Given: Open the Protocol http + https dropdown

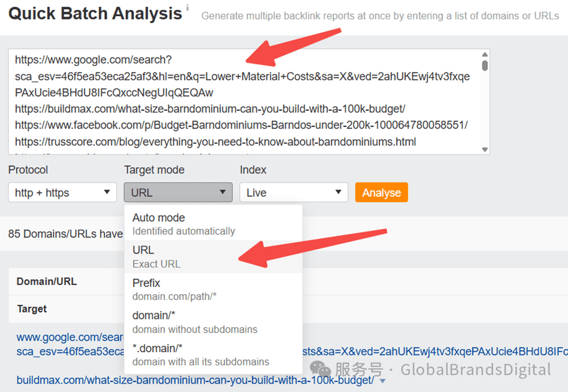Looking at the screenshot, I should (62, 193).
